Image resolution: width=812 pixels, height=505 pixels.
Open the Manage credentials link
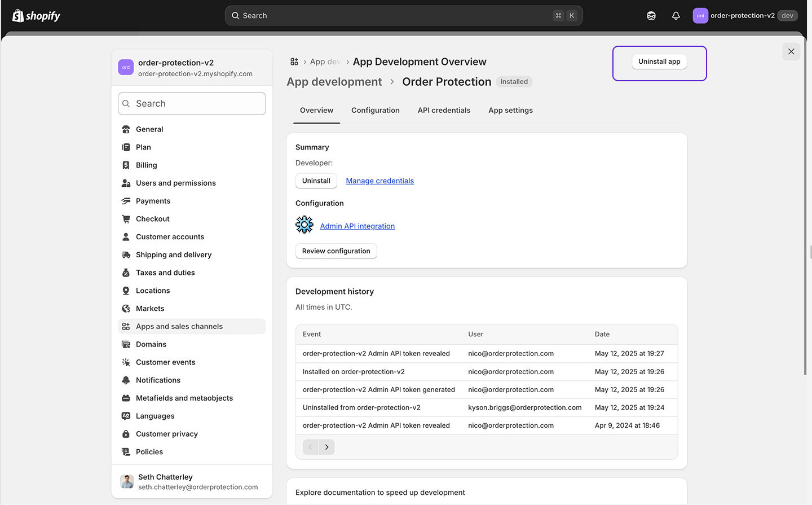tap(379, 181)
